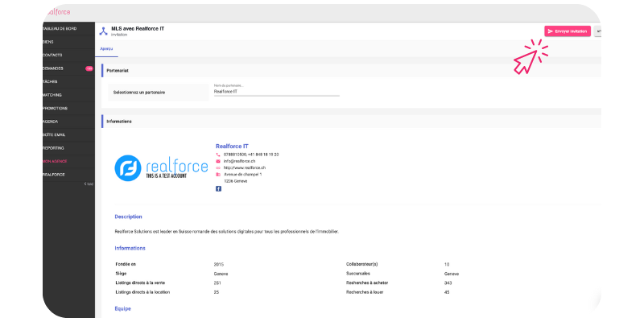Click the phone icon next to 0788810500
This screenshot has width=644, height=322.
(218, 155)
